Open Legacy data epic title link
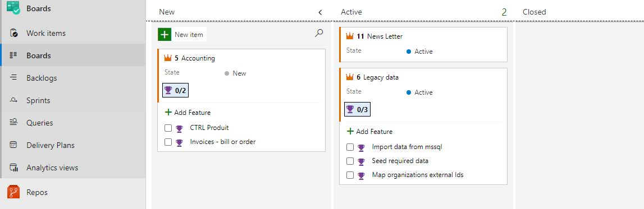Image resolution: width=644 pixels, height=209 pixels. click(381, 77)
